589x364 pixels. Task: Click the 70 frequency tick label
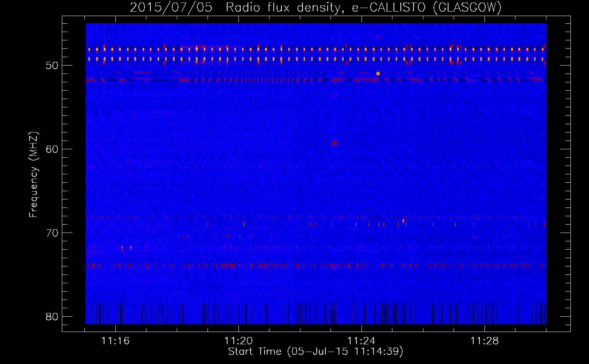(52, 233)
